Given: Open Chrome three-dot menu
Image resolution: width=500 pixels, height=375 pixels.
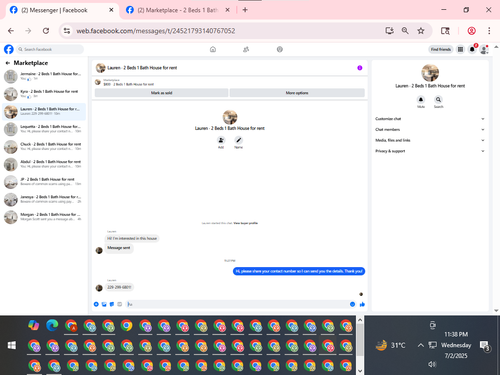Looking at the screenshot, I should (x=489, y=31).
